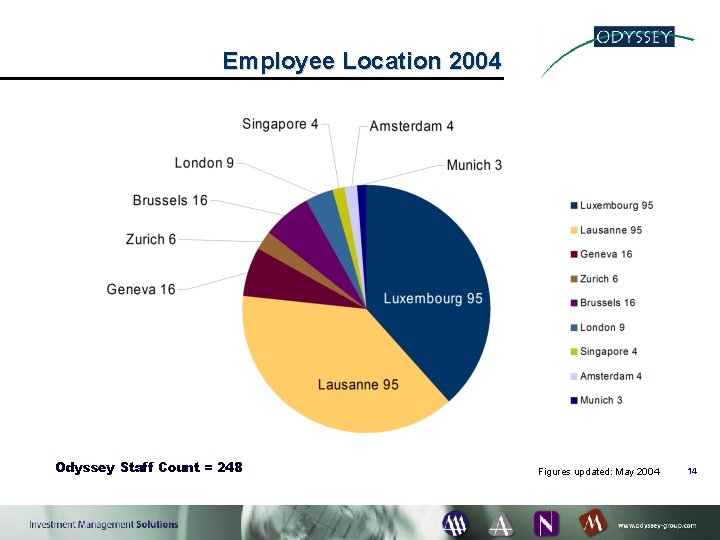The height and width of the screenshot is (540, 720).
Task: Click the 'Singapore 4' legend entry text
Action: (x=608, y=352)
